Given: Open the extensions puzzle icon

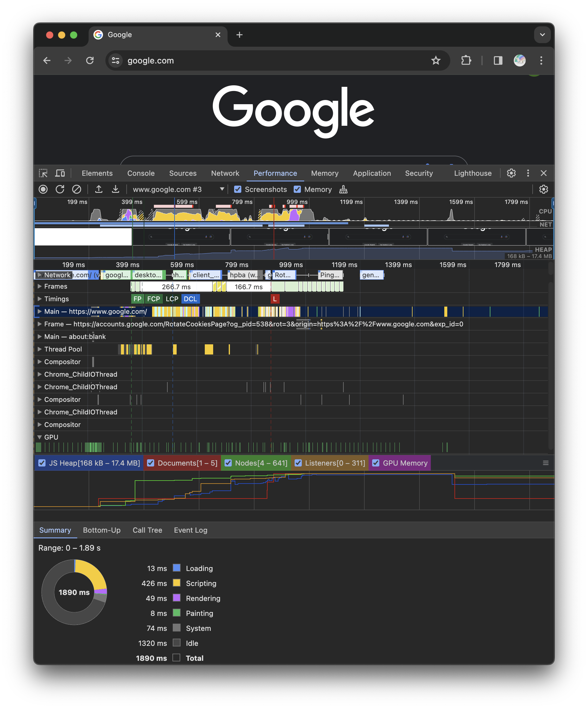Looking at the screenshot, I should pyautogui.click(x=466, y=60).
